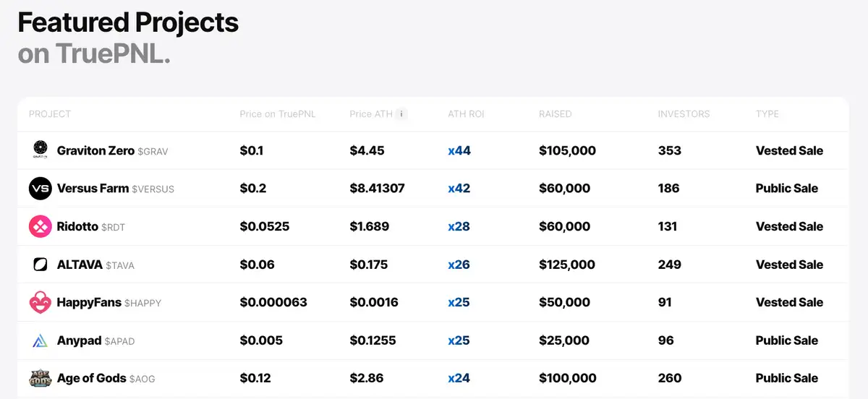The image size is (868, 399).
Task: Sort by the RAISED column header
Action: click(x=555, y=114)
